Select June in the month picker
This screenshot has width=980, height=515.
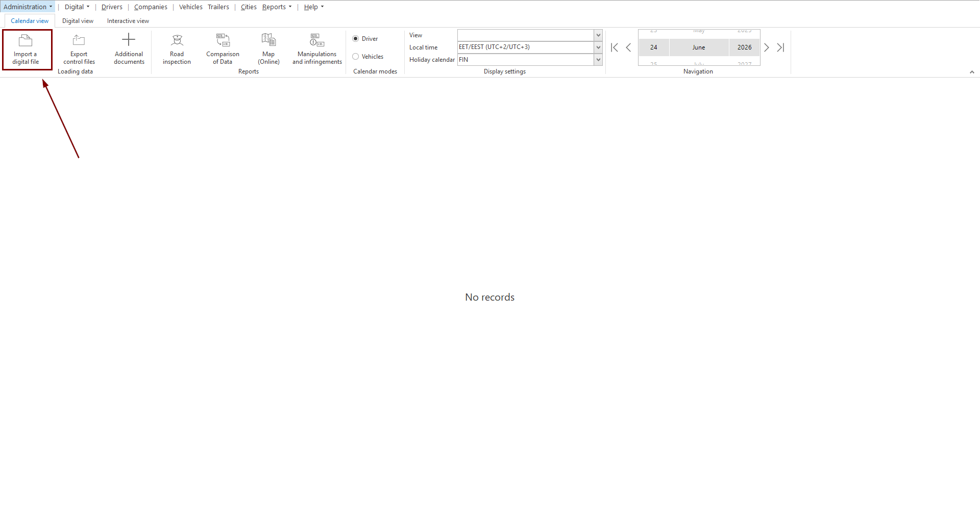pos(699,47)
